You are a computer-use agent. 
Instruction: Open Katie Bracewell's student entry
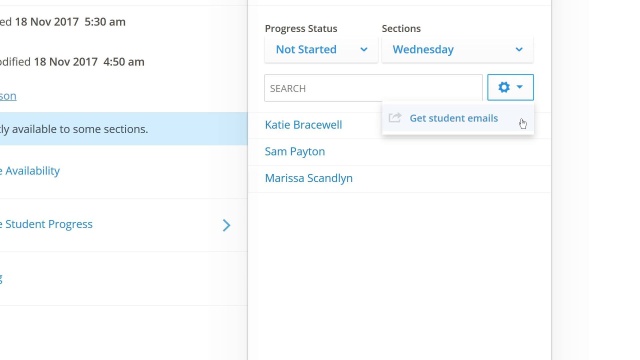click(303, 125)
